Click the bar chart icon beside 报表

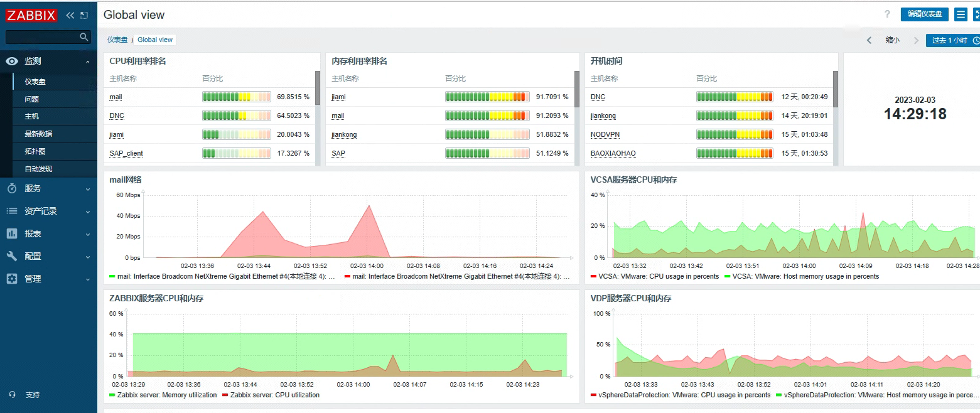coord(12,233)
